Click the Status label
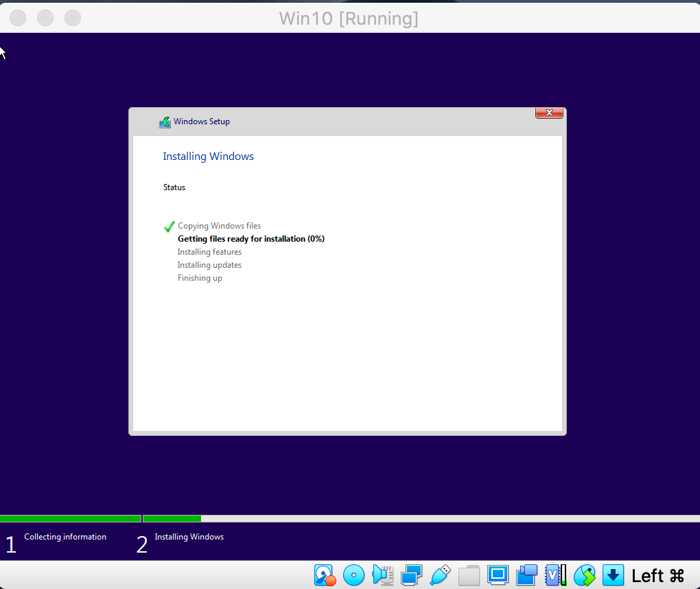Viewport: 700px width, 589px height. pos(174,187)
